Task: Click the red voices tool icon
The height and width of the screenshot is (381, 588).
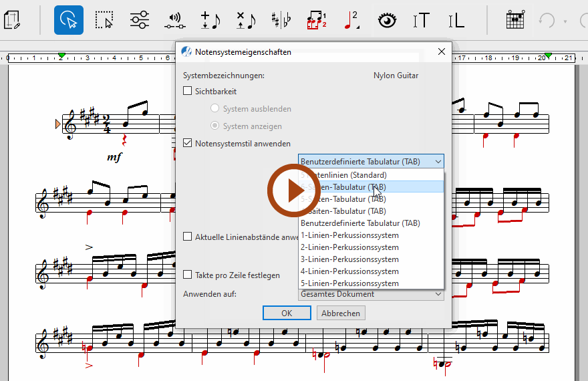Action: tap(315, 20)
